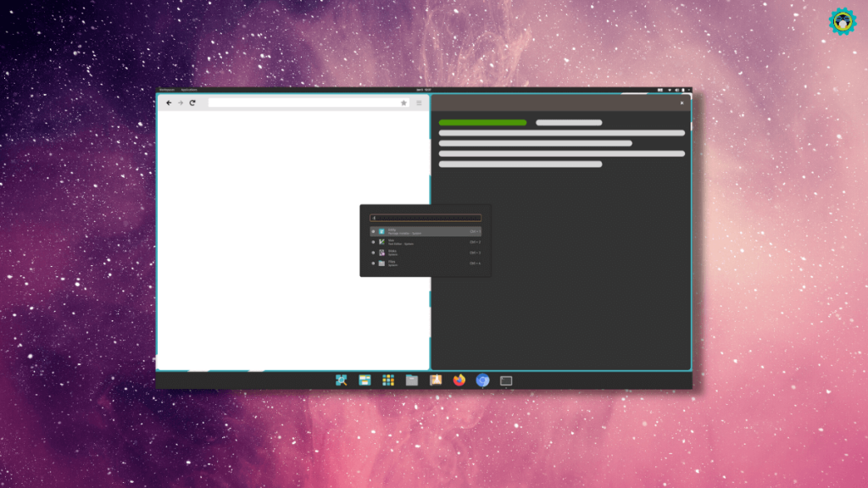Viewport: 868px width, 488px height.
Task: Open the browser hamburger menu
Action: tap(419, 103)
